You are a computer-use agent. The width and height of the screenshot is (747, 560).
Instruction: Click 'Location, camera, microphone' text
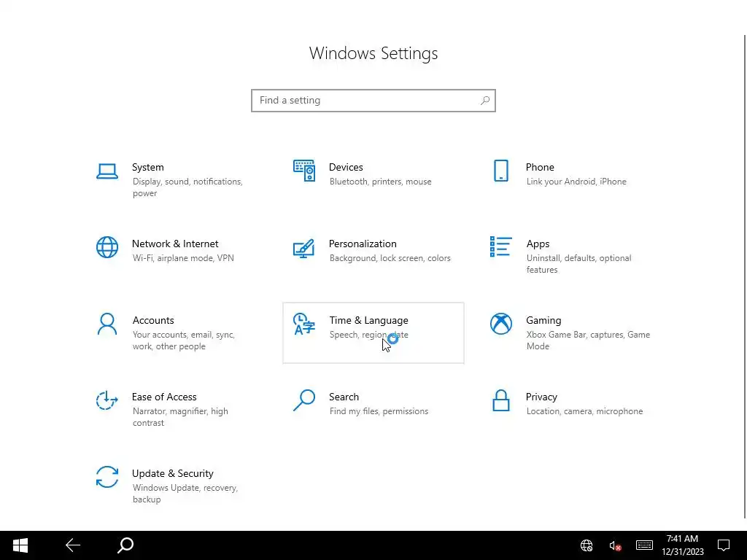click(x=584, y=411)
